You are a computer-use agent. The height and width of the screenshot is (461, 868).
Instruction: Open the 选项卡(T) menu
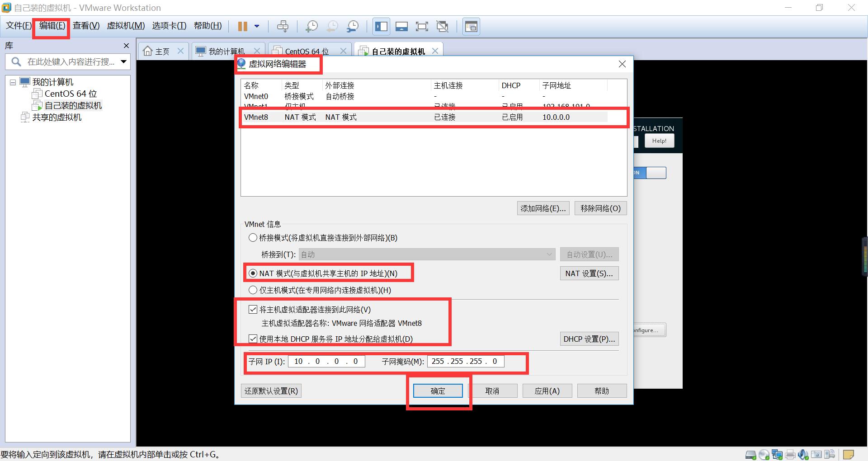169,26
